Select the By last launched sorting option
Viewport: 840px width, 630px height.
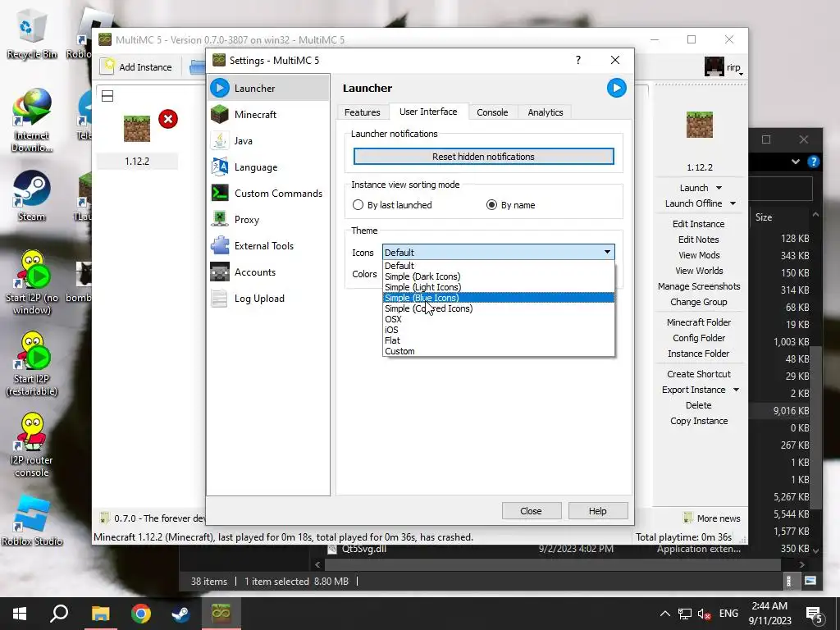[392, 205]
